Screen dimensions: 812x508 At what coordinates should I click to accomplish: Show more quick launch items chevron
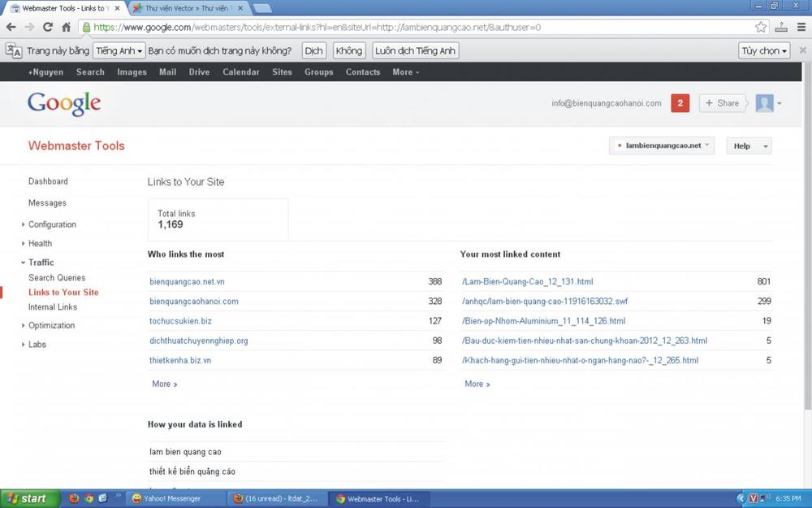[x=118, y=496]
